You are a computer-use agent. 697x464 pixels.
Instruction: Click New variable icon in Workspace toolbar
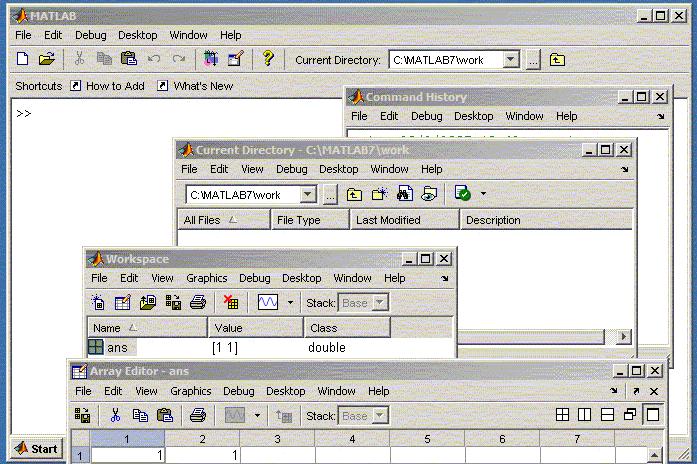point(98,303)
